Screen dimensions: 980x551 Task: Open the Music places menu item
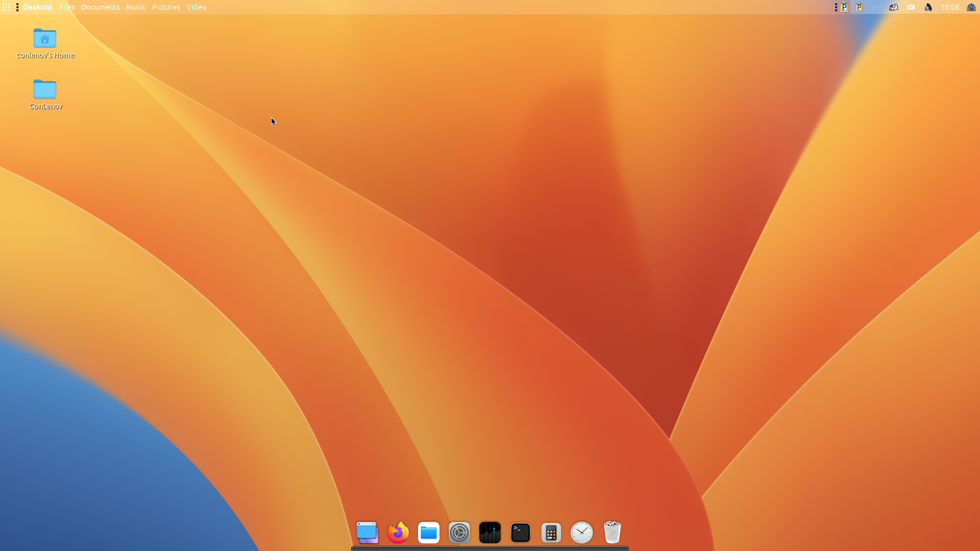(x=136, y=7)
